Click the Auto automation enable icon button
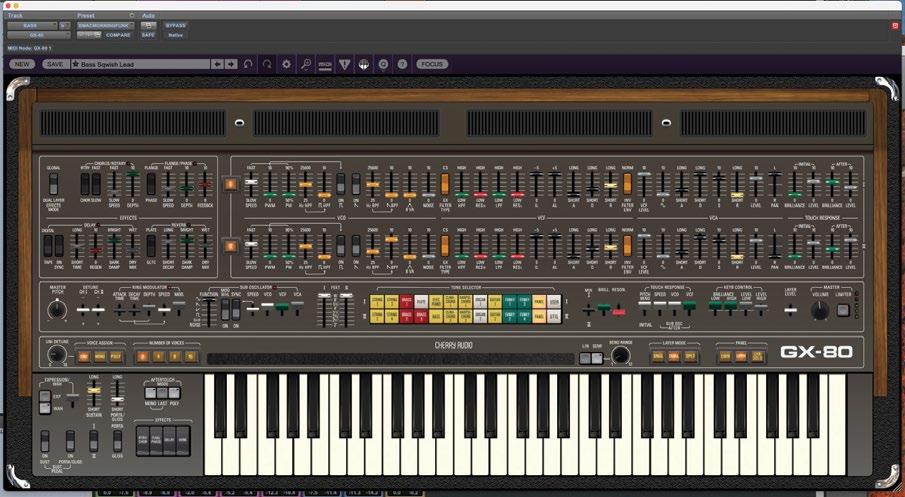 coord(148,25)
